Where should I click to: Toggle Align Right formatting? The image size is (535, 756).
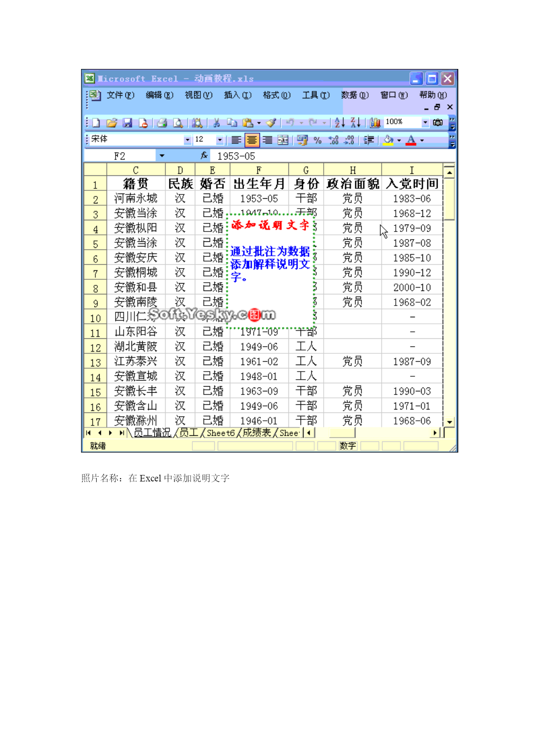[x=267, y=140]
